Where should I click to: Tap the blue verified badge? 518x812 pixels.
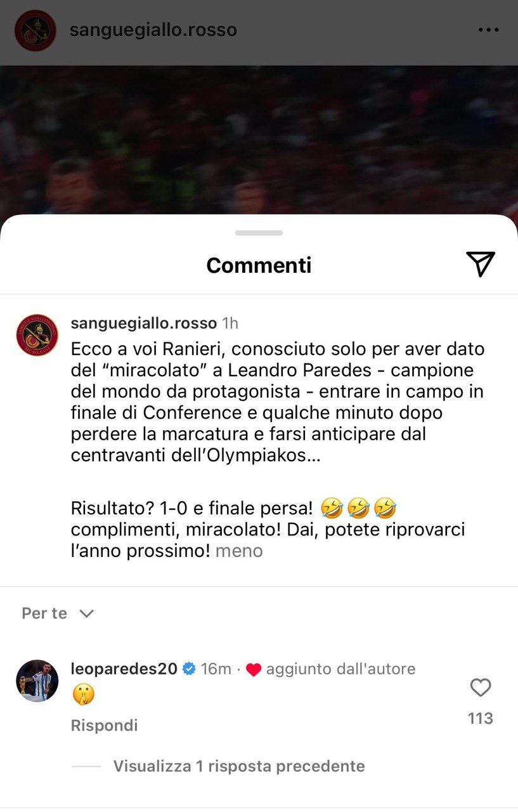pyautogui.click(x=189, y=669)
